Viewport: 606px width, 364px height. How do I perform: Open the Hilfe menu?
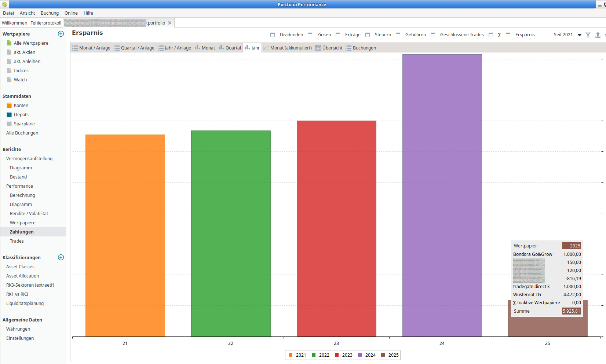(x=88, y=13)
